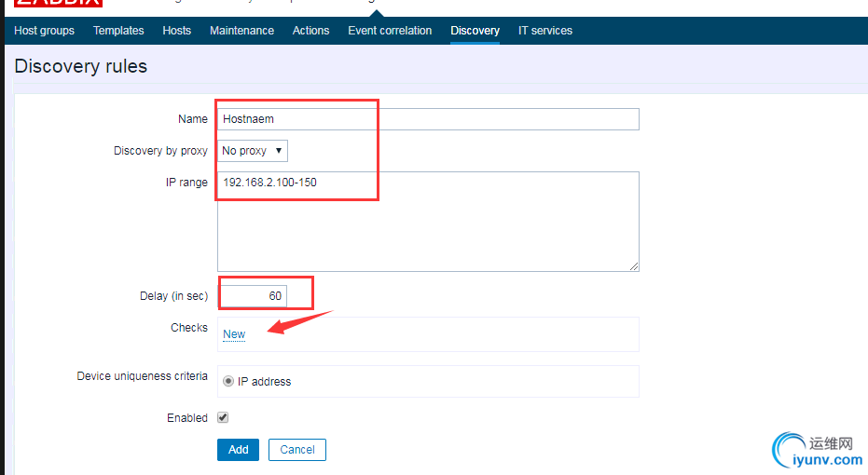Click the IP range text area
The image size is (868, 475).
click(428, 221)
